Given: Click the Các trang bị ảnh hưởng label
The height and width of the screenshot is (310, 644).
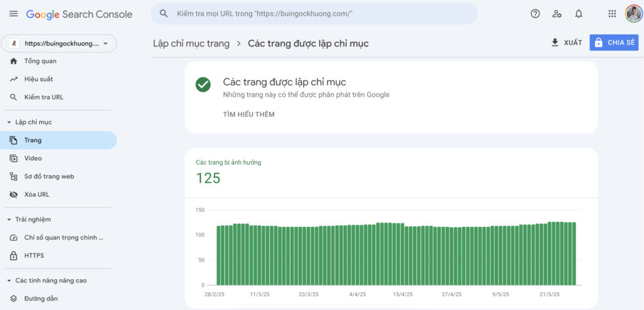Looking at the screenshot, I should [x=228, y=162].
